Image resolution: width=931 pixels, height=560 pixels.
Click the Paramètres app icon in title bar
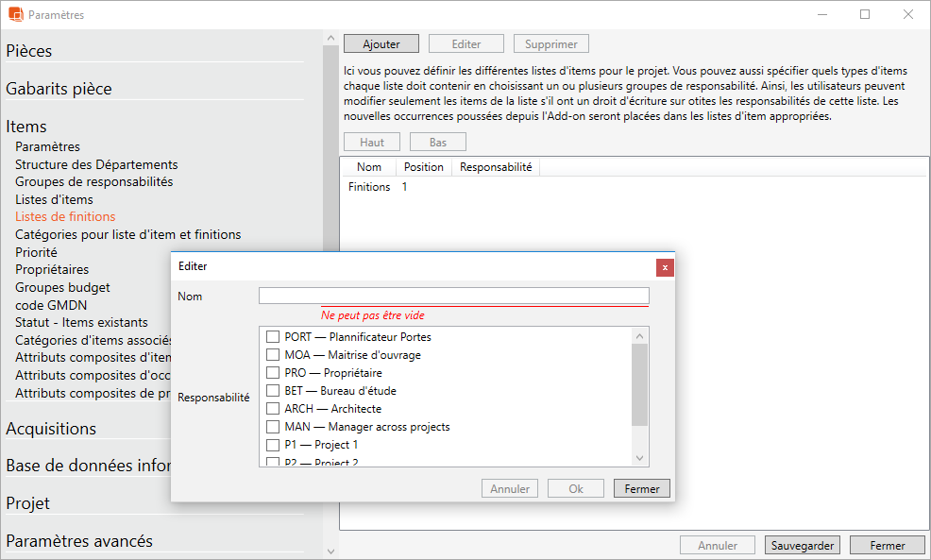click(x=15, y=15)
